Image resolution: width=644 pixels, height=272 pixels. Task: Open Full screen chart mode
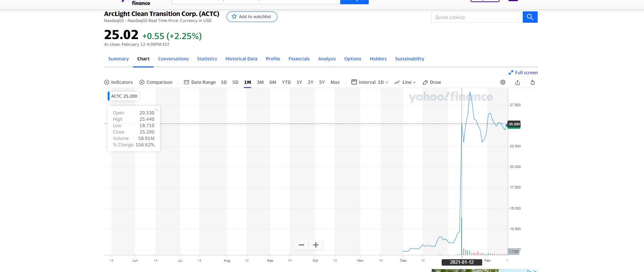[523, 72]
